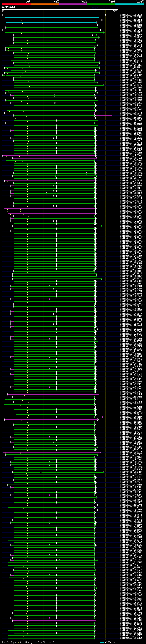This screenshot has height=644, width=146.
Task: Pick the UniRef100_B9HHH1 label
Action: (x=131, y=620)
